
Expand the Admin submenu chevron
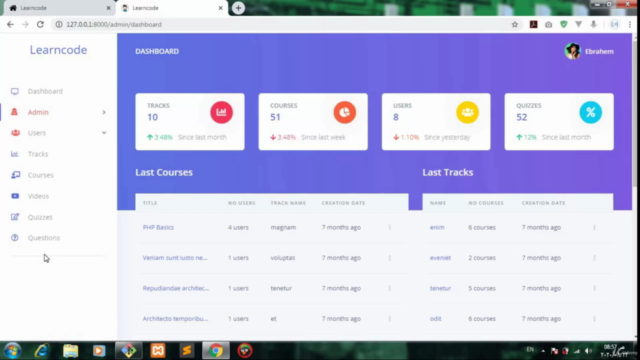click(x=104, y=112)
